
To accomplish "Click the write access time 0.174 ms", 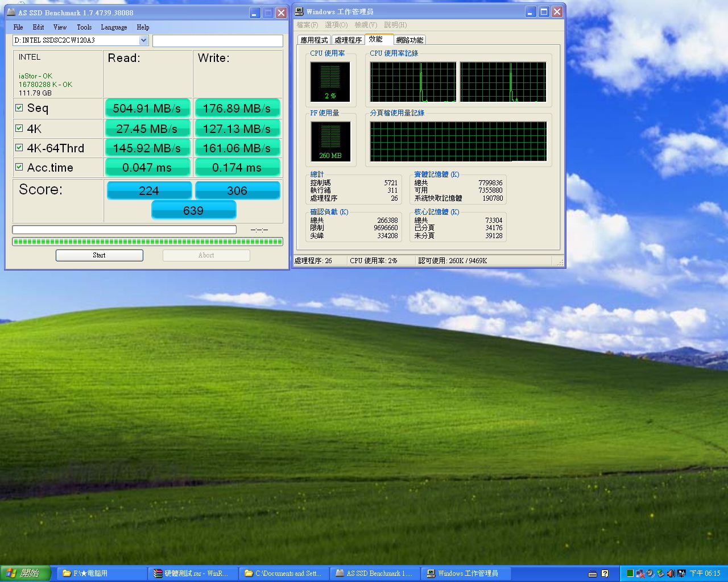I will pos(237,167).
